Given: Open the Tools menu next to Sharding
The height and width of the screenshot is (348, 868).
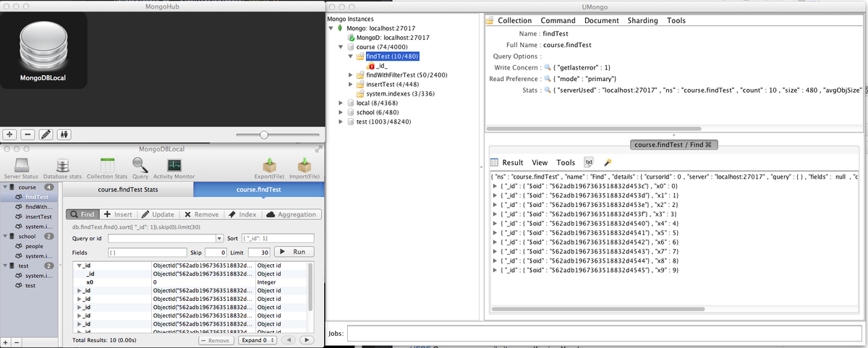Looking at the screenshot, I should point(676,20).
